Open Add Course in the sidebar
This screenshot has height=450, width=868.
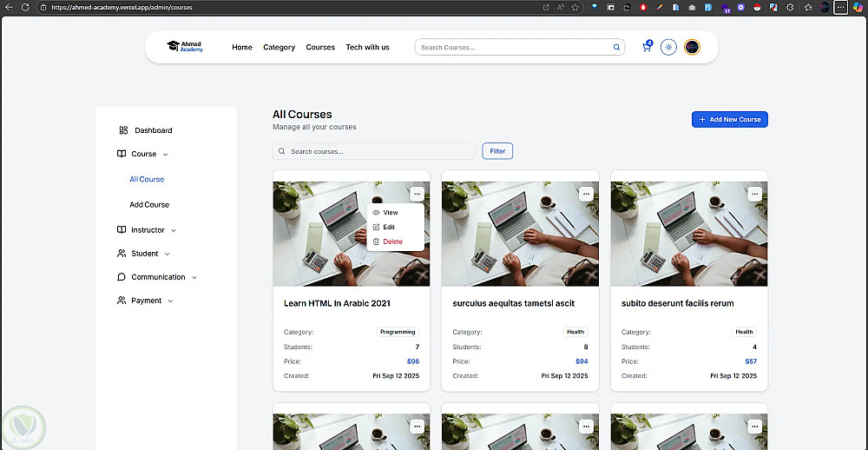pos(149,204)
